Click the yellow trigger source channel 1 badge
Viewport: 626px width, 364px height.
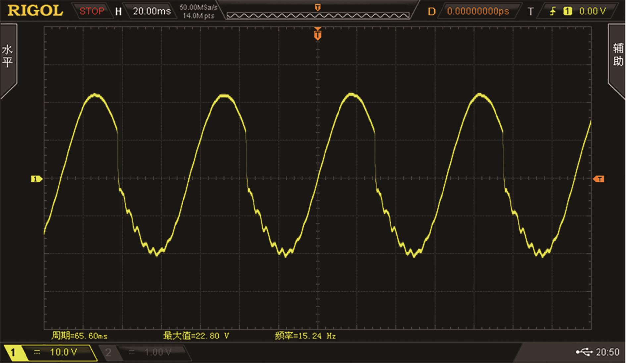(x=568, y=11)
